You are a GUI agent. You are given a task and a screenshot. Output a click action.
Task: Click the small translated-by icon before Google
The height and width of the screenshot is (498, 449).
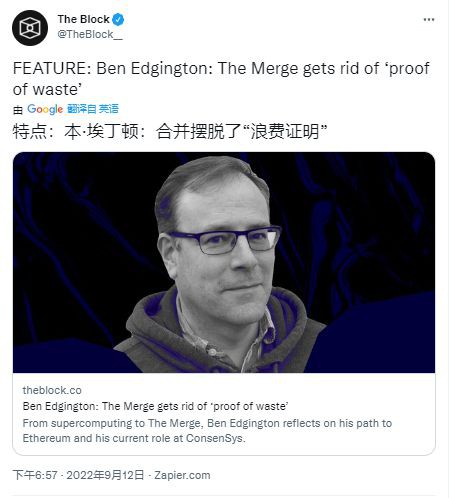pyautogui.click(x=18, y=110)
